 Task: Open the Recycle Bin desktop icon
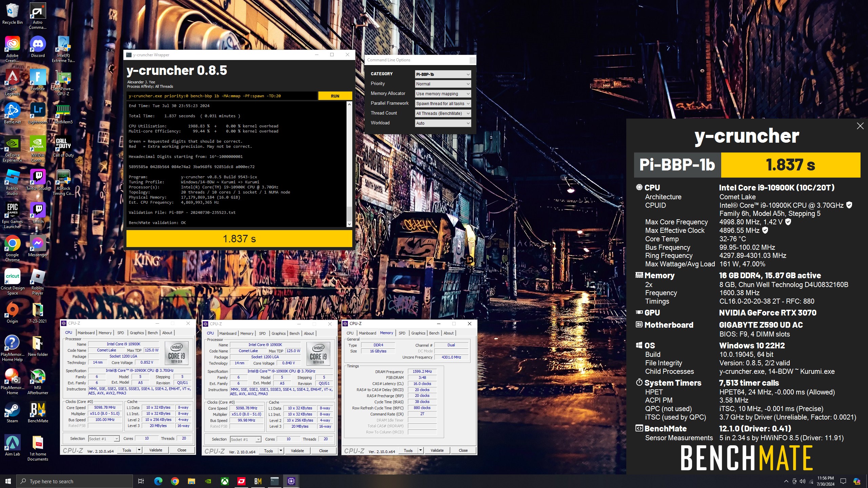pyautogui.click(x=12, y=14)
